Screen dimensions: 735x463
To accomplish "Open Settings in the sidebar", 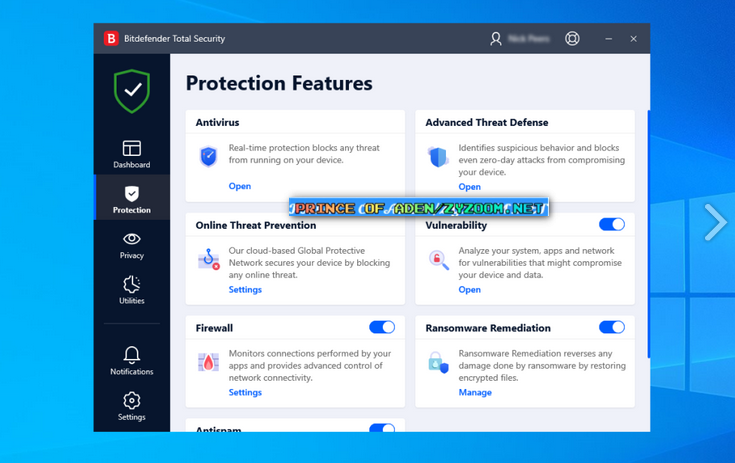I will pos(132,406).
